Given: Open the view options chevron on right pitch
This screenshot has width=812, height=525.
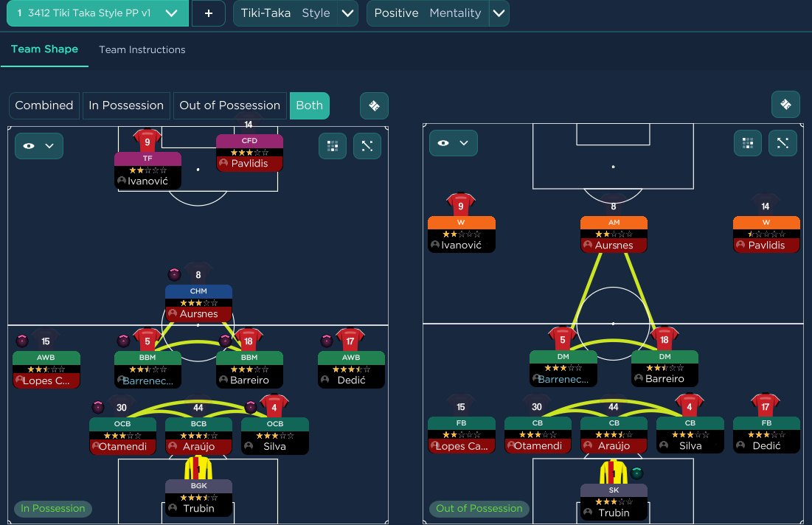Looking at the screenshot, I should pyautogui.click(x=464, y=143).
